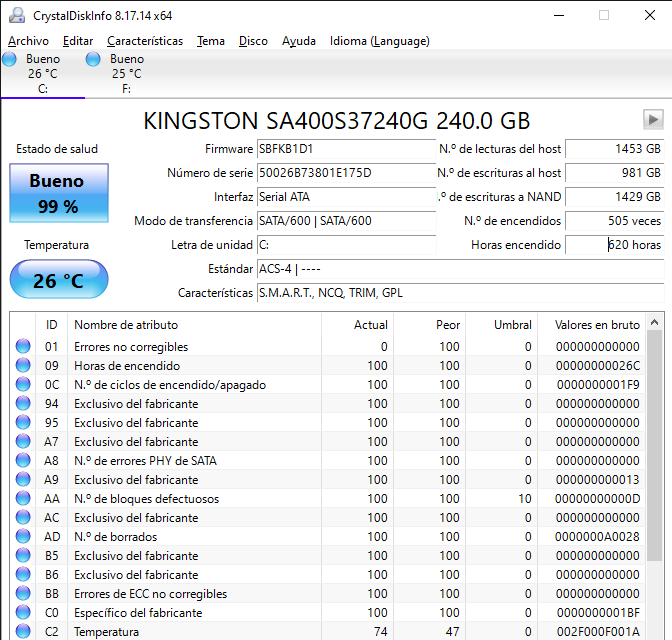Select the N.º de errores PHY de SATA row

click(x=328, y=460)
